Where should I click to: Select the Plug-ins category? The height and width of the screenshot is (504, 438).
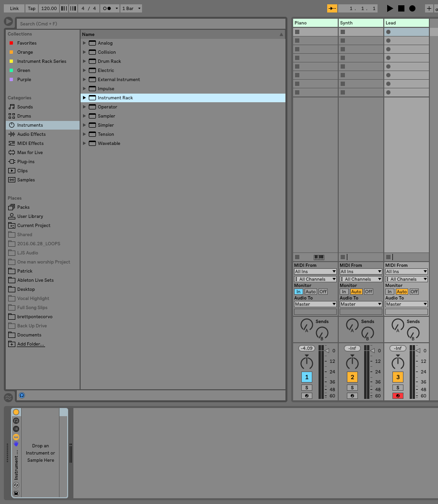(26, 162)
